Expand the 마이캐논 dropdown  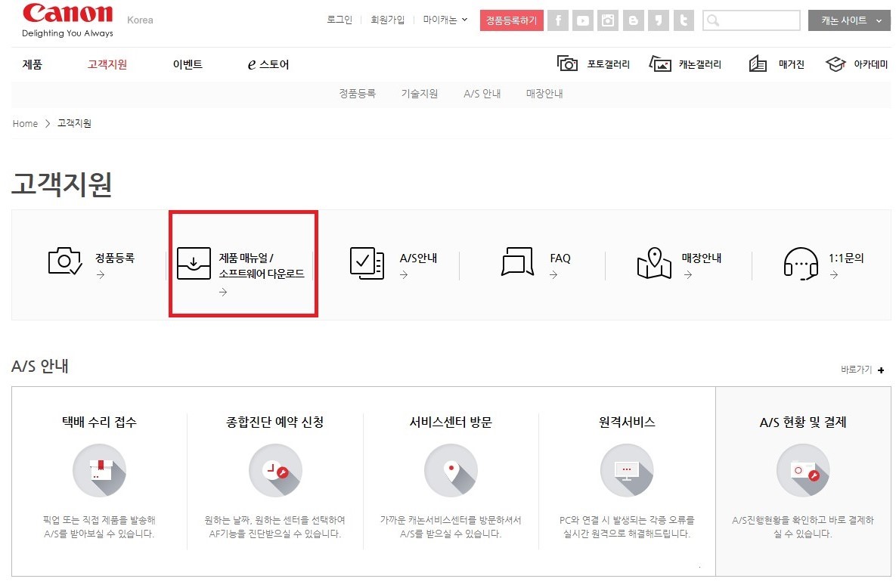click(445, 20)
